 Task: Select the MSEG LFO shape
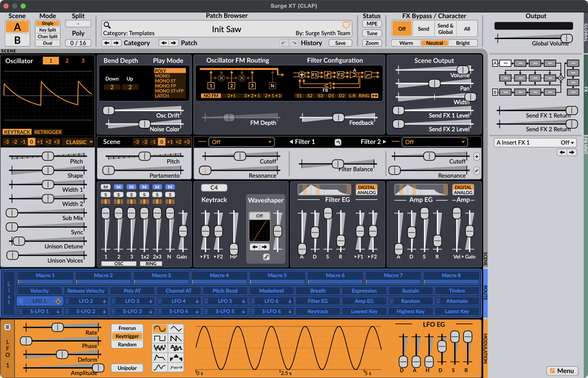pos(159,367)
